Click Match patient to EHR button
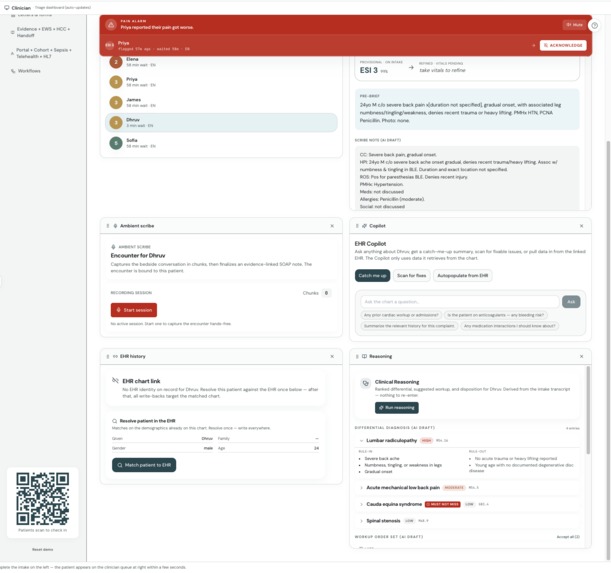The width and height of the screenshot is (611, 573). tap(144, 465)
